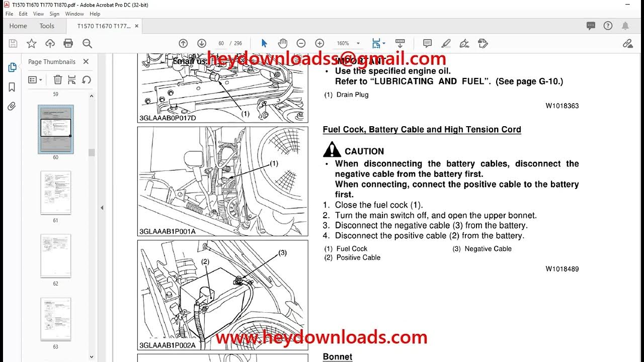The image size is (644, 362).
Task: Click legend text '(3) Negative Cable'
Action: click(482, 249)
